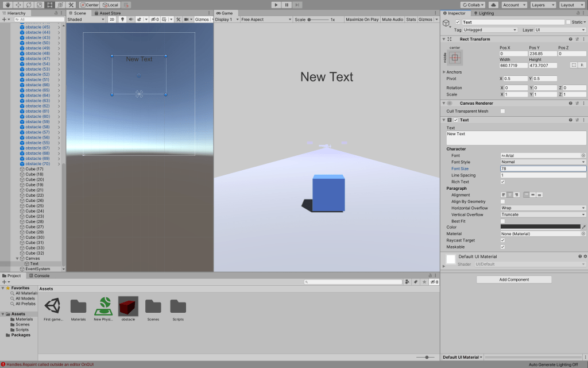Open cloud services via the cloud icon
The image size is (588, 368).
tap(493, 5)
